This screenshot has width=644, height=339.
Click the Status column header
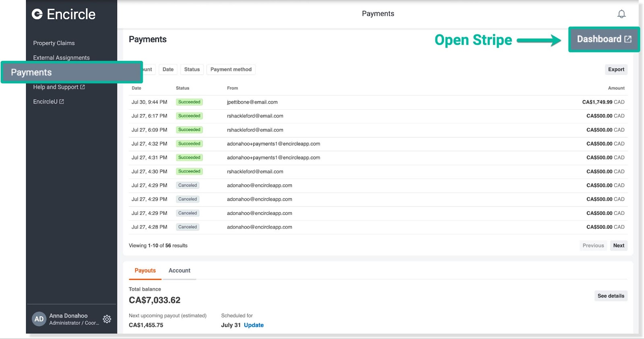pyautogui.click(x=182, y=88)
